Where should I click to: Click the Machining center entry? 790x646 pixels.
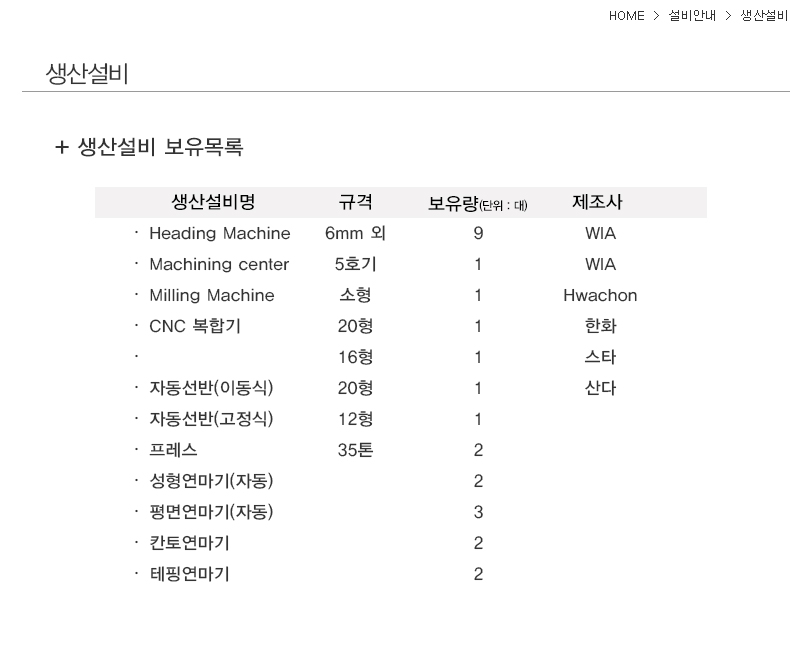click(218, 264)
